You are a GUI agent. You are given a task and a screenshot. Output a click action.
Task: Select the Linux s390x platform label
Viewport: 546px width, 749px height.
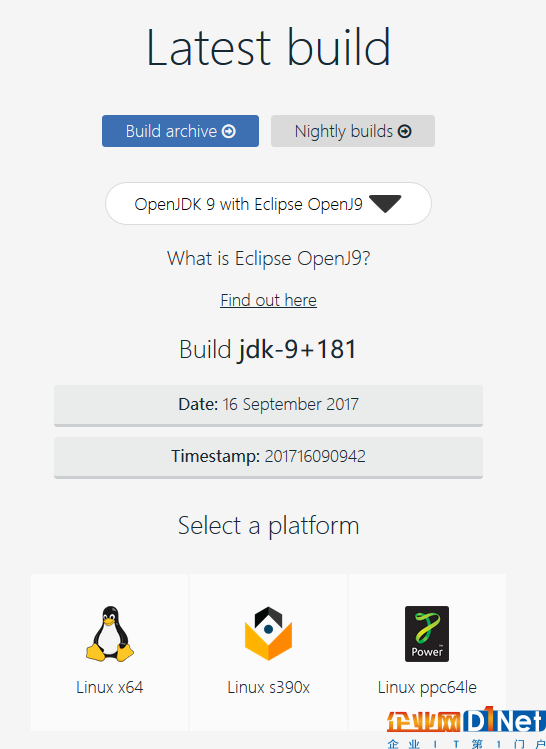coord(268,687)
